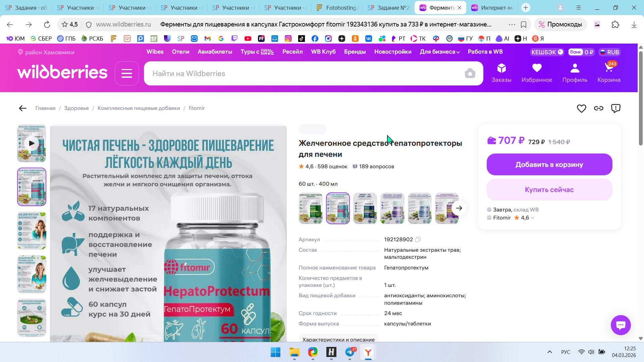Show next product variants arrow
The height and width of the screenshot is (362, 644).
[459, 208]
